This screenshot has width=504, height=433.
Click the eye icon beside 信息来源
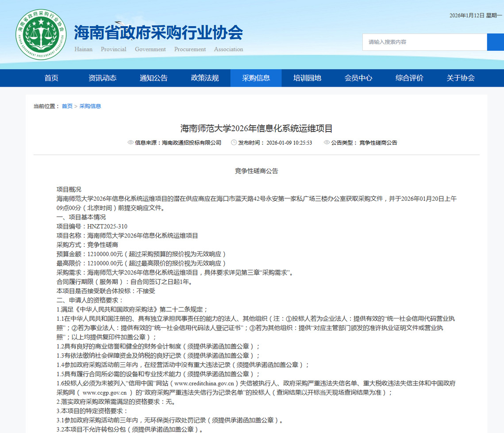pos(131,142)
